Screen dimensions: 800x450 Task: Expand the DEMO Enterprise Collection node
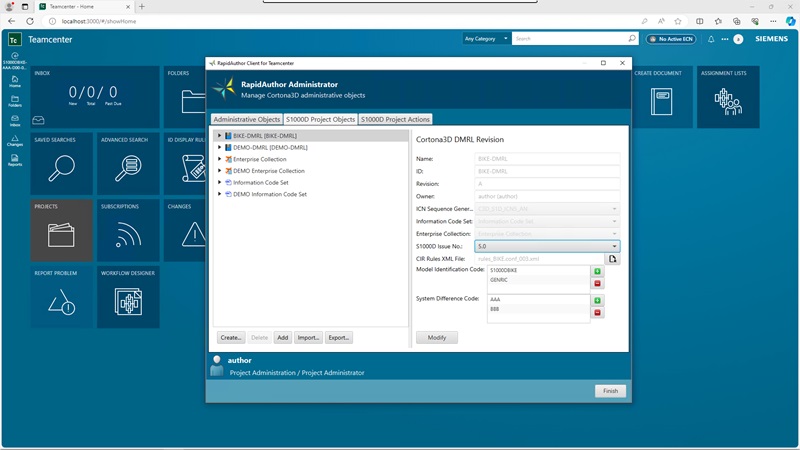coord(219,171)
